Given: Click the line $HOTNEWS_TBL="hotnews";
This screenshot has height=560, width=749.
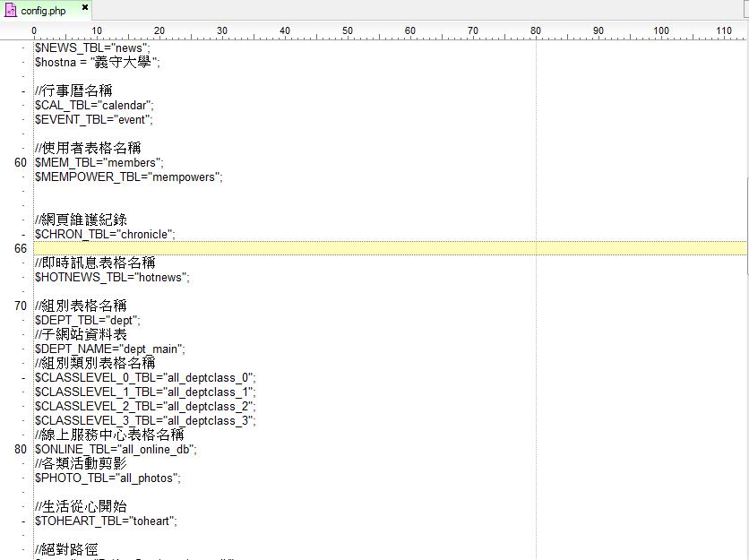Looking at the screenshot, I should point(112,277).
